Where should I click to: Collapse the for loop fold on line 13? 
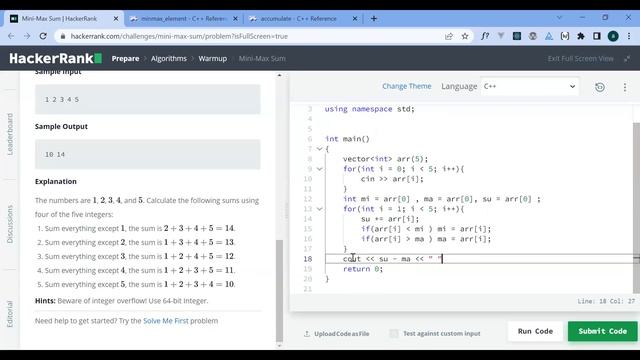[x=320, y=209]
